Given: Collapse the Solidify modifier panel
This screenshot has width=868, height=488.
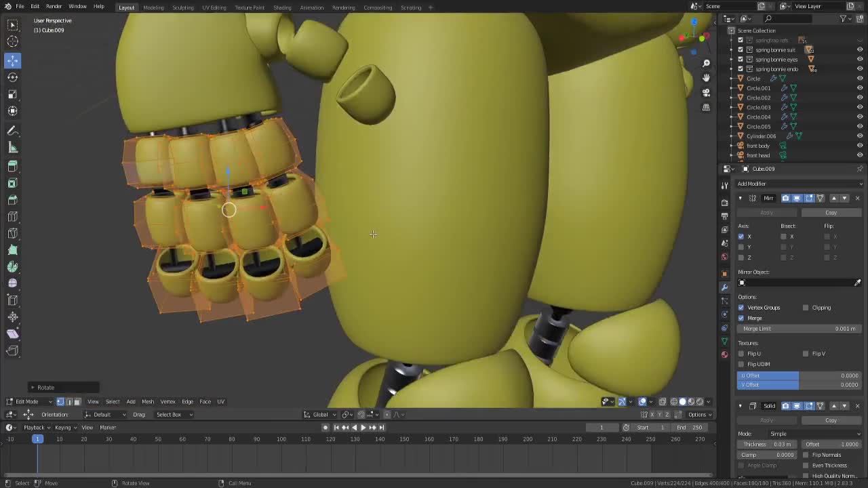Looking at the screenshot, I should tap(741, 406).
